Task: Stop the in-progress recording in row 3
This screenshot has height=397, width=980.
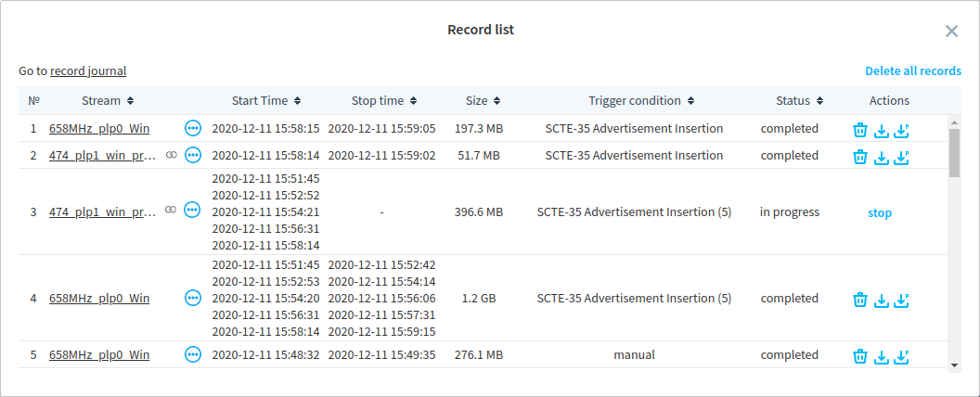Action: pos(879,212)
